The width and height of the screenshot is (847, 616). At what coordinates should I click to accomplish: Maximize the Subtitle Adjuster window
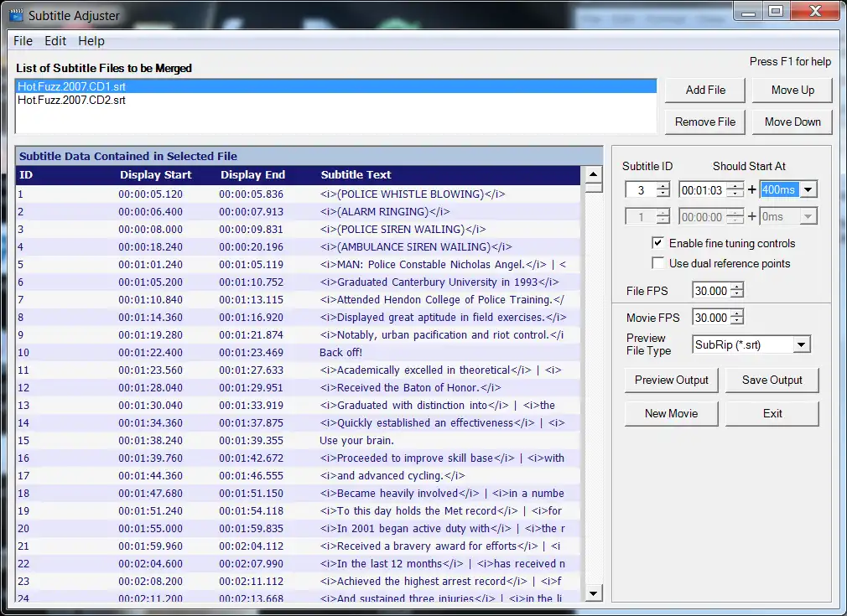pyautogui.click(x=776, y=12)
